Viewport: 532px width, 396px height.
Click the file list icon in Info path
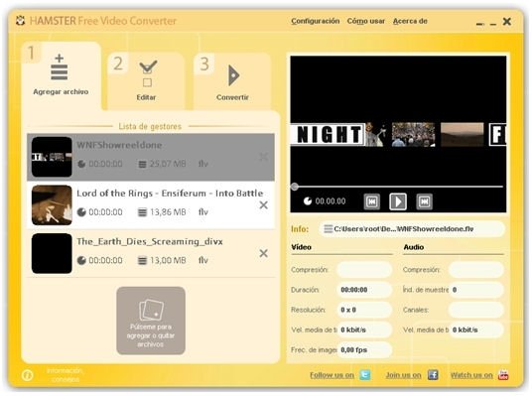328,229
